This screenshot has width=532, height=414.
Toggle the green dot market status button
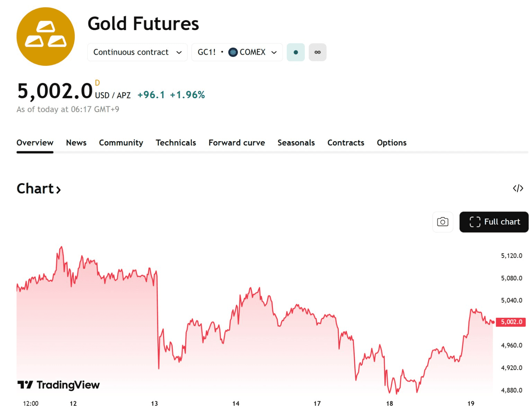coord(295,52)
